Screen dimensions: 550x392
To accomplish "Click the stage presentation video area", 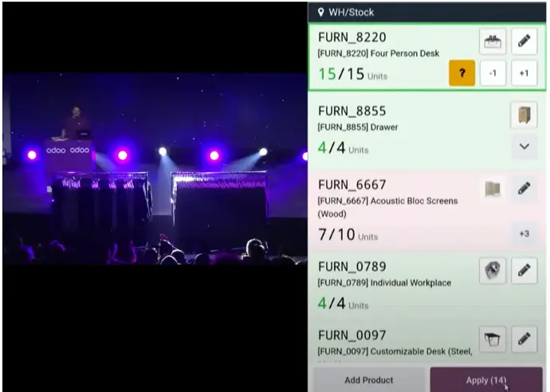I will 155,168.
